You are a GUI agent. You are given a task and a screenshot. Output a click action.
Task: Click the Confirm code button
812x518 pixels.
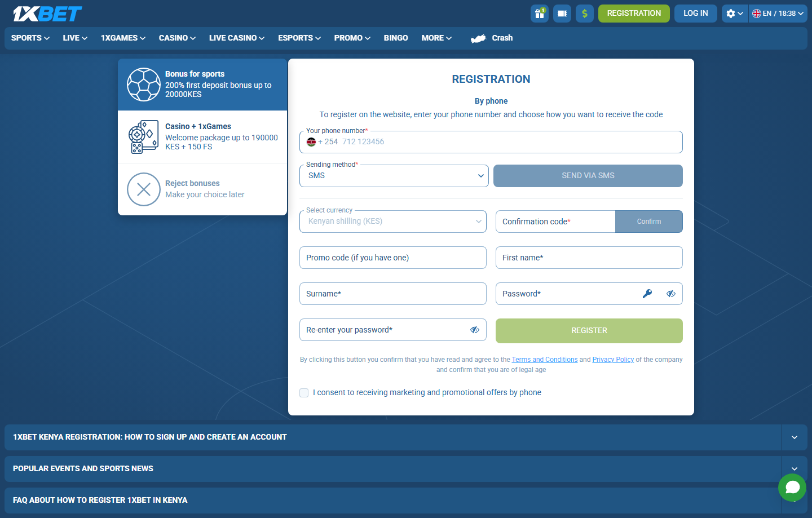[x=649, y=222]
